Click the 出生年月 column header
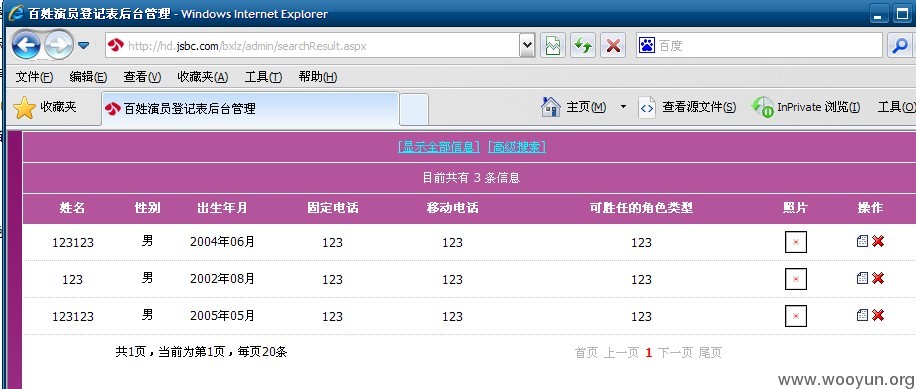The height and width of the screenshot is (389, 916). 222,208
